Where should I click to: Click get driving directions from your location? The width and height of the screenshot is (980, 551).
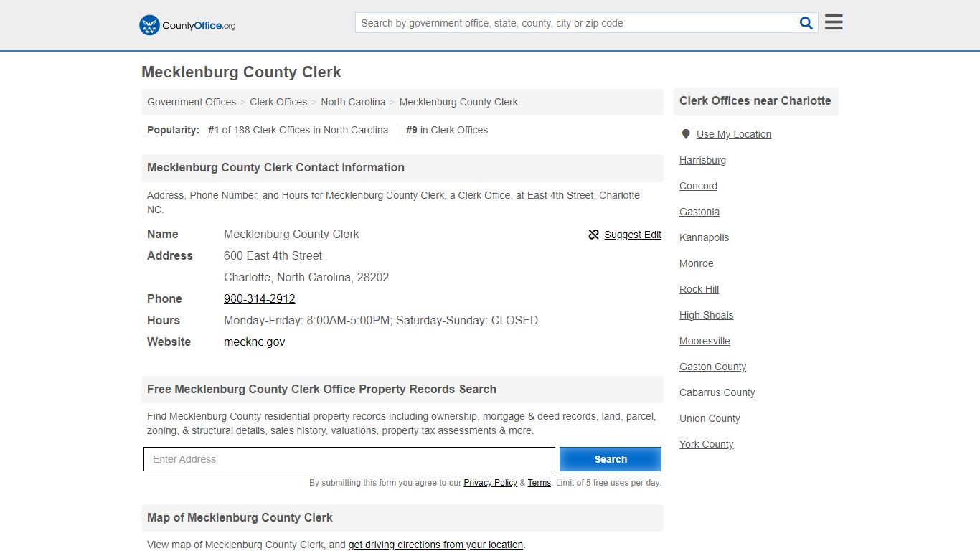[x=435, y=545]
